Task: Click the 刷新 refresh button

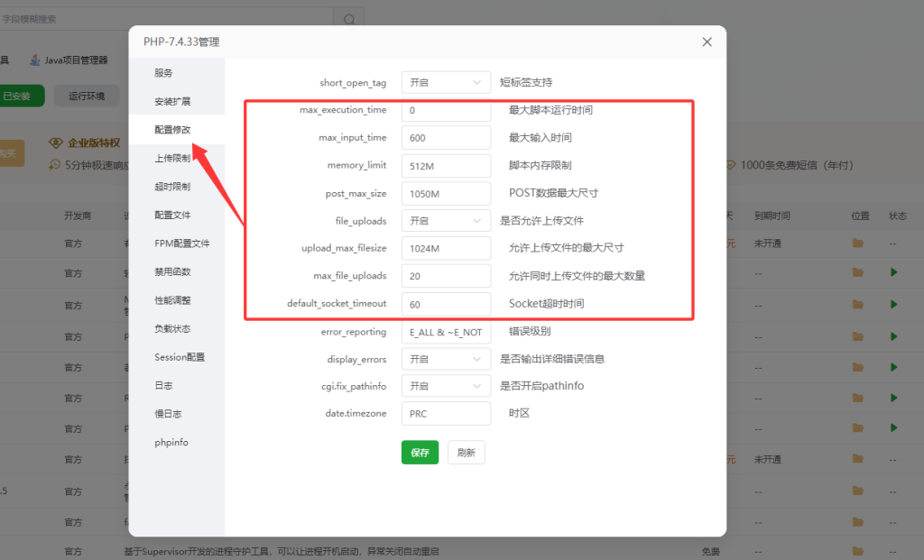Action: pyautogui.click(x=467, y=453)
